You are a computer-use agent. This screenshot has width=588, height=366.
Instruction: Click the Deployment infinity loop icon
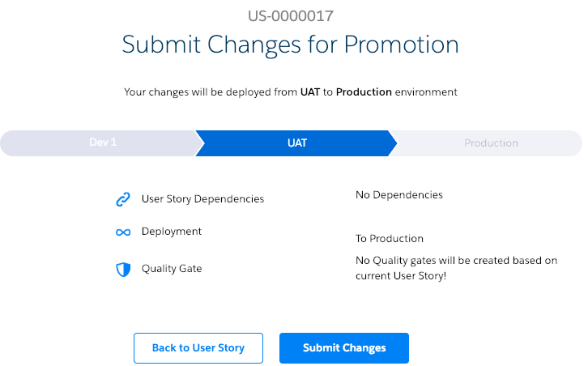123,232
